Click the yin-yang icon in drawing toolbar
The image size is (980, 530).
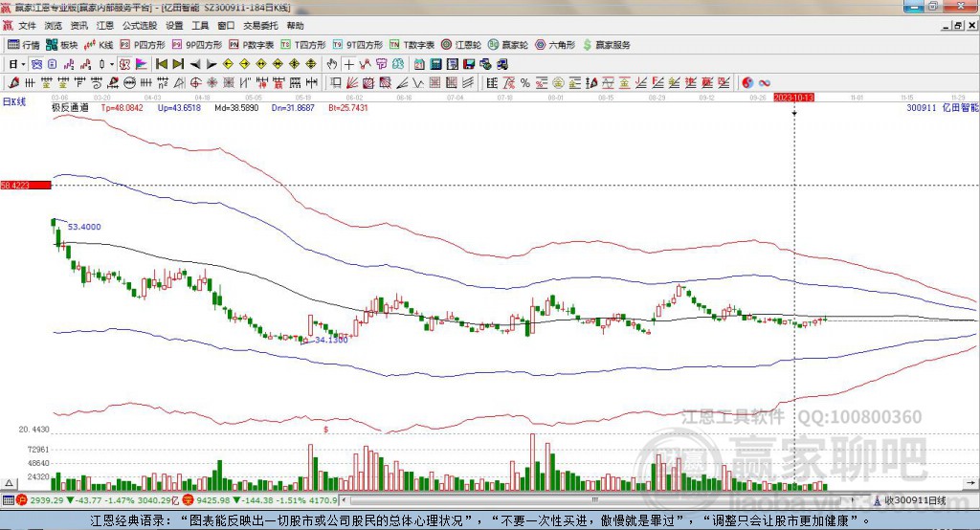pos(748,82)
